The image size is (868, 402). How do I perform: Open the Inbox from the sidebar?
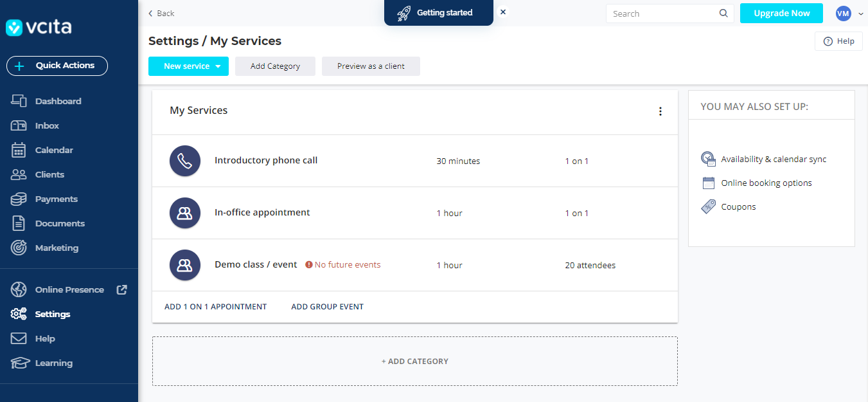pos(18,125)
